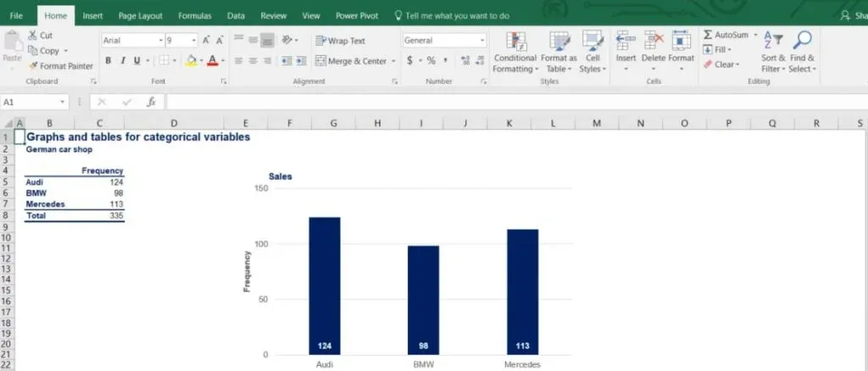This screenshot has height=371, width=868.
Task: Toggle Italic formatting
Action: (x=124, y=61)
